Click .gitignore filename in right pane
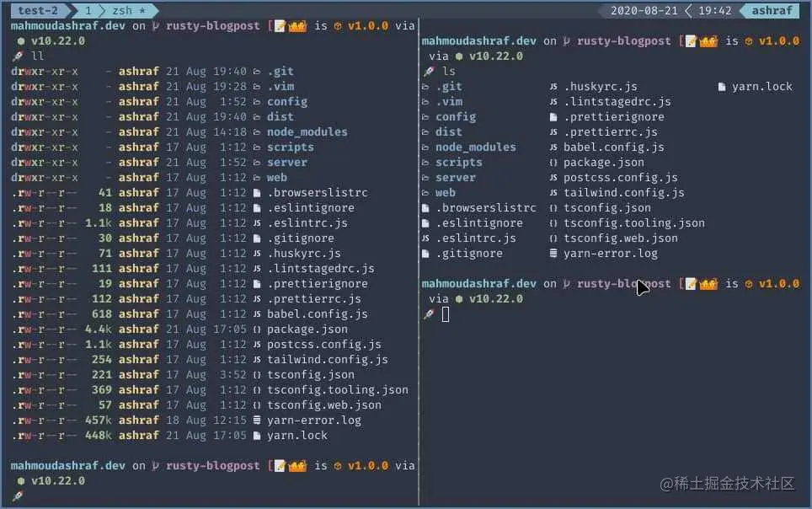This screenshot has height=509, width=812. [469, 254]
